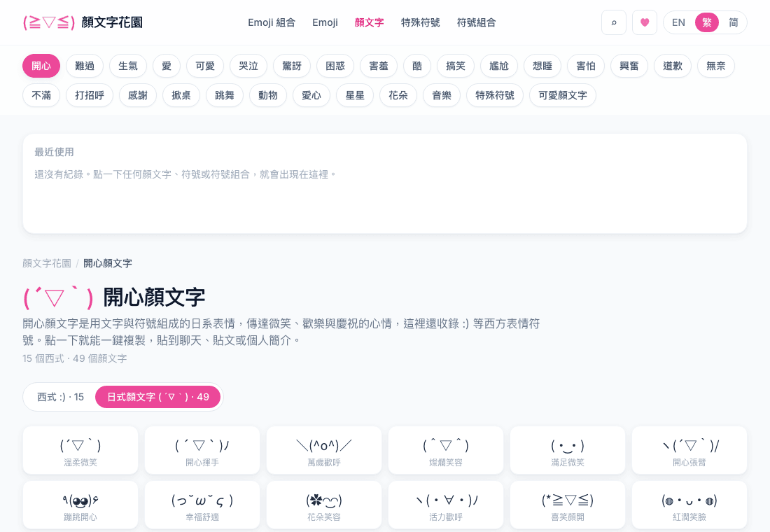770x532 pixels.
Task: Click the search magnifier icon
Action: (x=613, y=22)
